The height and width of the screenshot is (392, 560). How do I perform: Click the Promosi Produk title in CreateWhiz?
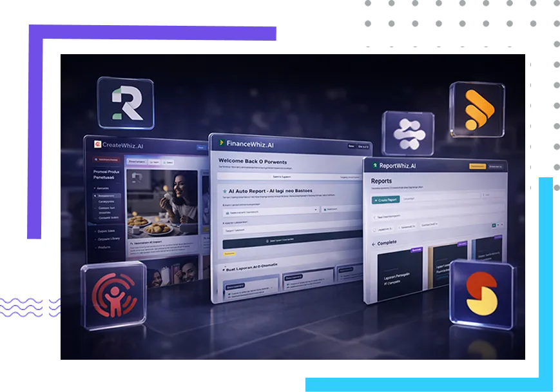click(106, 174)
